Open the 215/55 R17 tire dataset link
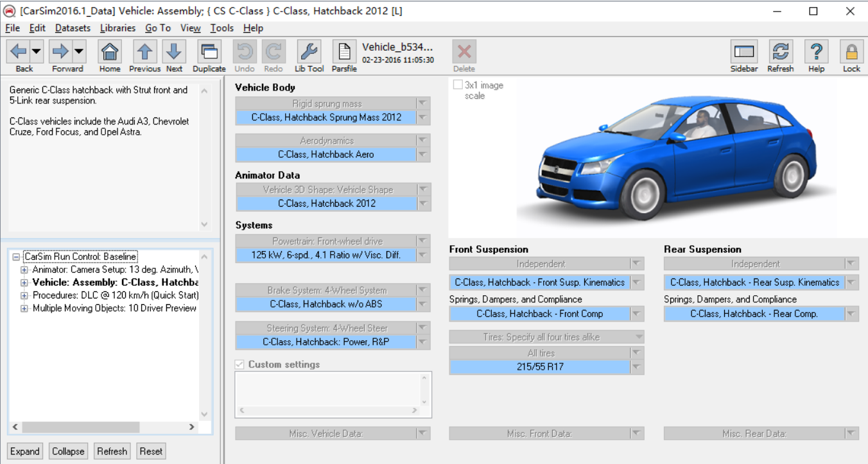This screenshot has width=868, height=464. [539, 367]
